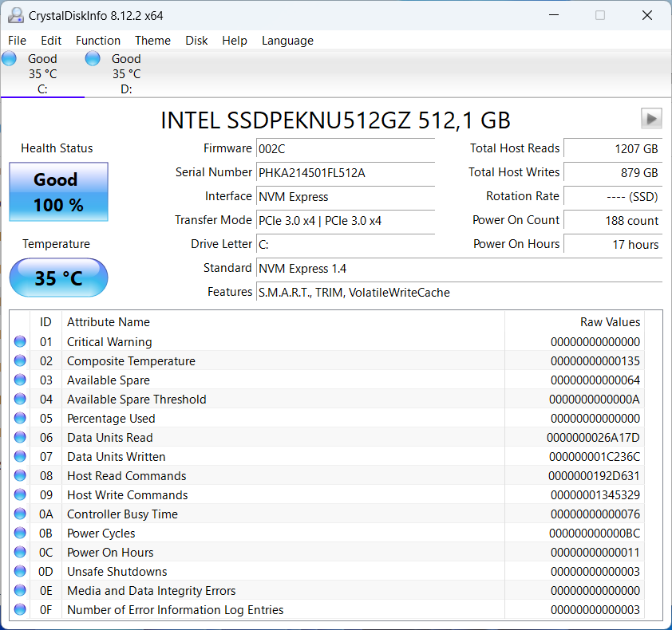Click the C: drive status orb icon
672x630 pixels.
tap(10, 58)
